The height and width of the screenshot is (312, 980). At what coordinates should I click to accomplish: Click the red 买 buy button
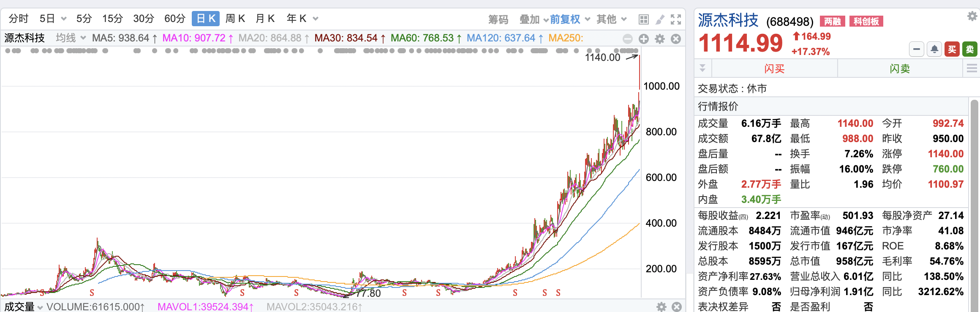(x=952, y=49)
